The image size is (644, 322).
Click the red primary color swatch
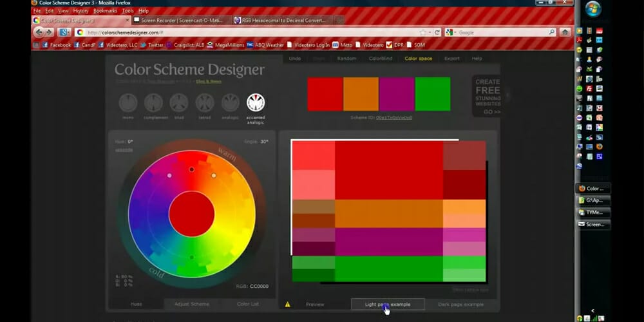pos(325,94)
